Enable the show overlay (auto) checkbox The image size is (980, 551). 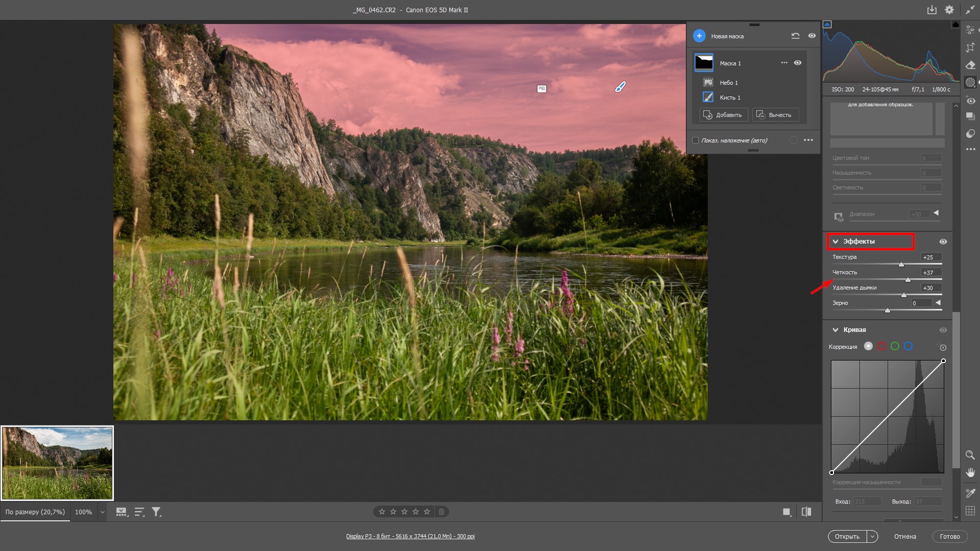pyautogui.click(x=695, y=140)
